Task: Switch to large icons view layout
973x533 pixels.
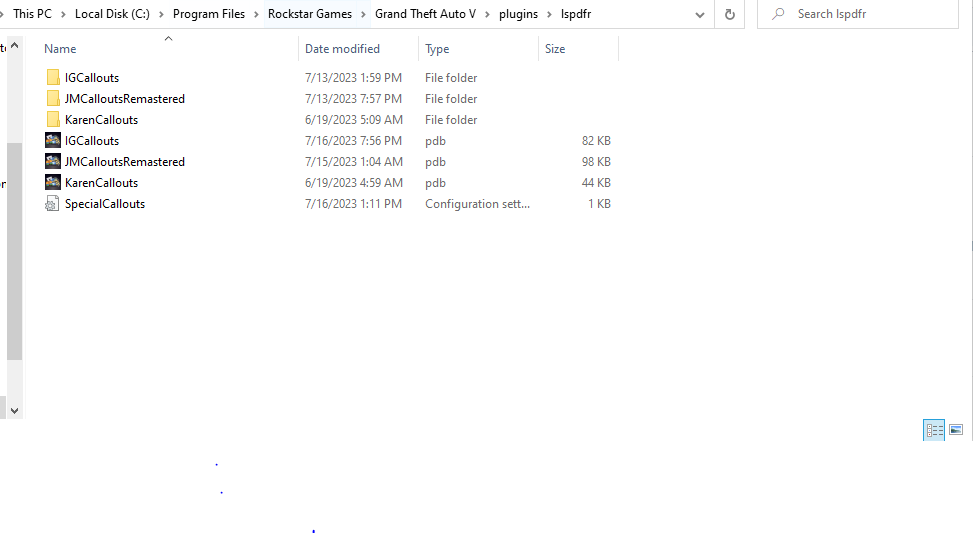Action: (956, 430)
